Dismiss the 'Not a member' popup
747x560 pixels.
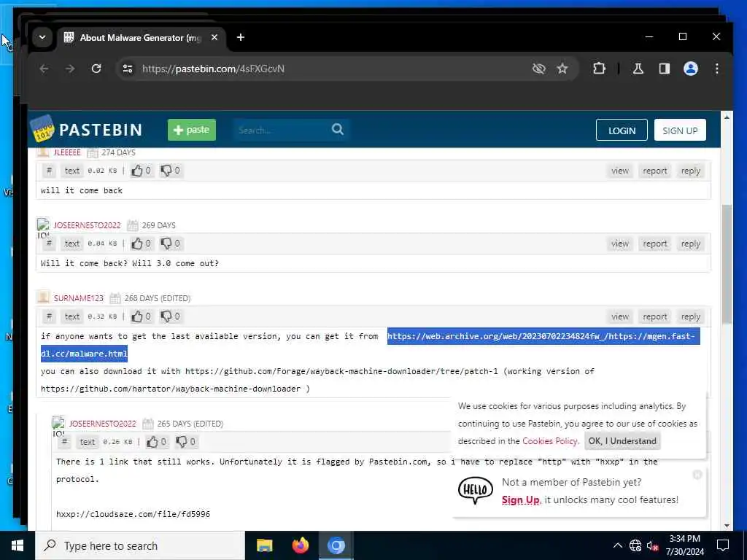point(697,474)
